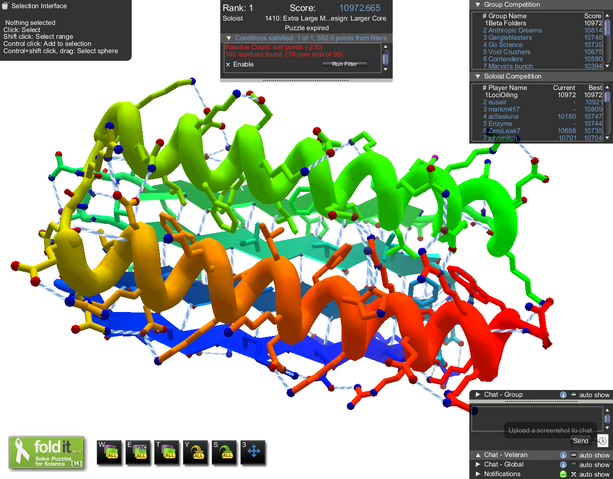Click the puzzle title 1410: Extra Large
Screen dimensions: 613x479
pyautogui.click(x=326, y=18)
